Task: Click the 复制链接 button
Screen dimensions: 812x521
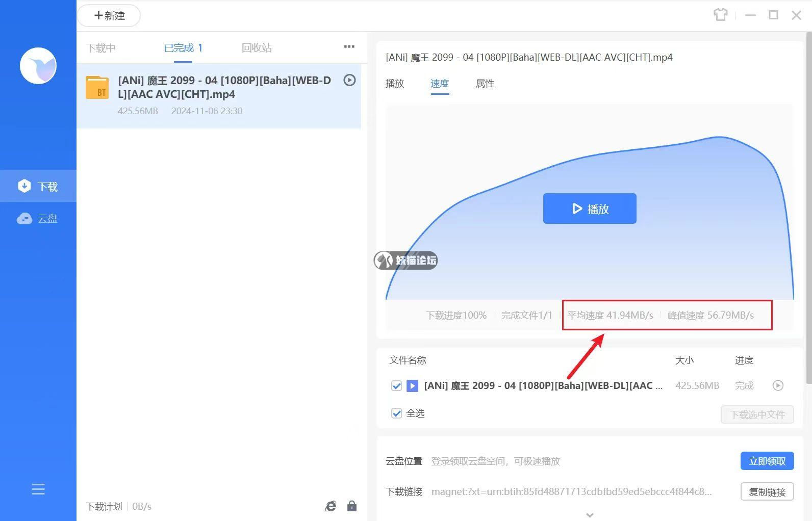Action: pos(767,492)
